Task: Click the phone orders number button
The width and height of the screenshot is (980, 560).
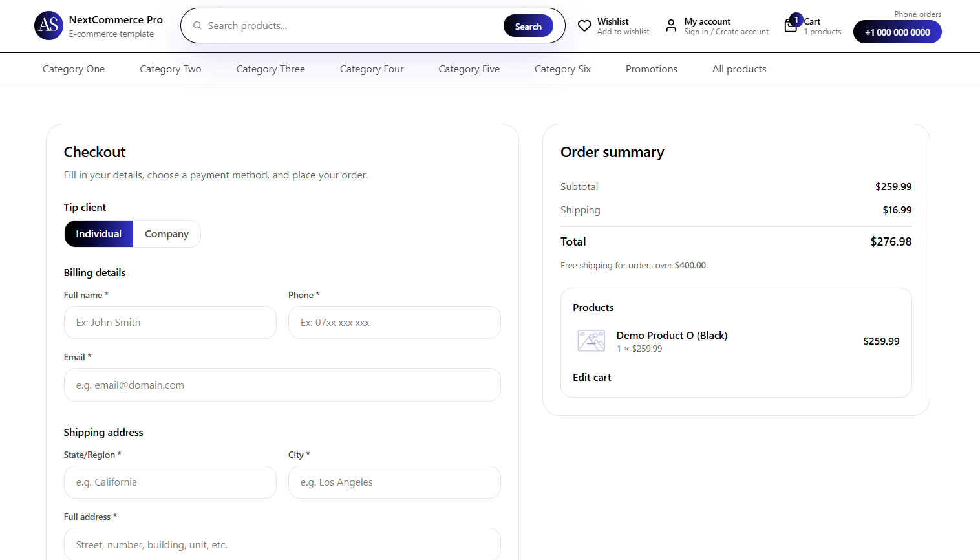Action: point(897,31)
